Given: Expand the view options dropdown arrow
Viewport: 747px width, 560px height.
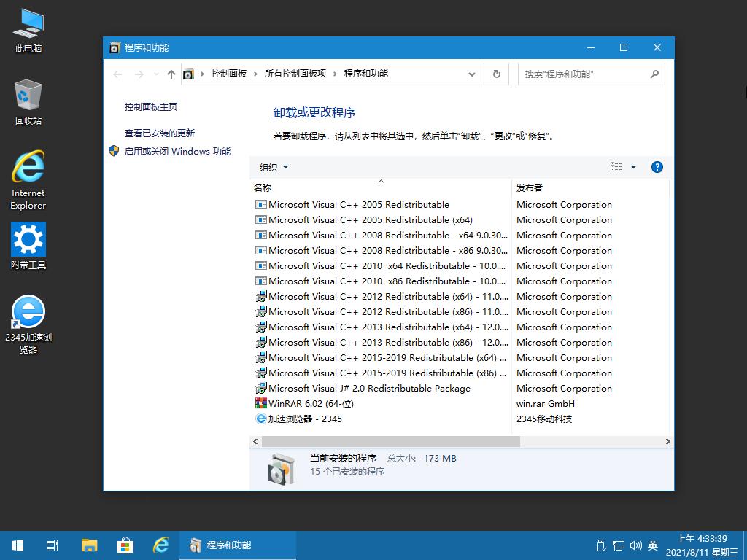Looking at the screenshot, I should (x=634, y=167).
